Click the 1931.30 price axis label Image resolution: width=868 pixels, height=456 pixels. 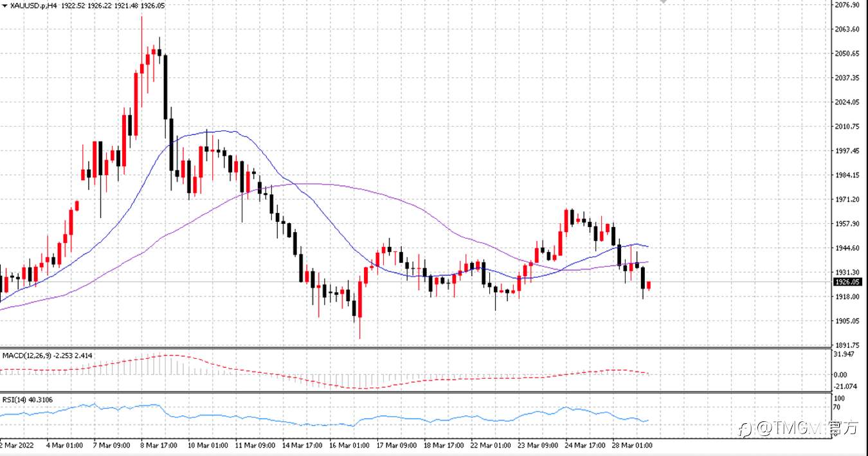coord(847,272)
